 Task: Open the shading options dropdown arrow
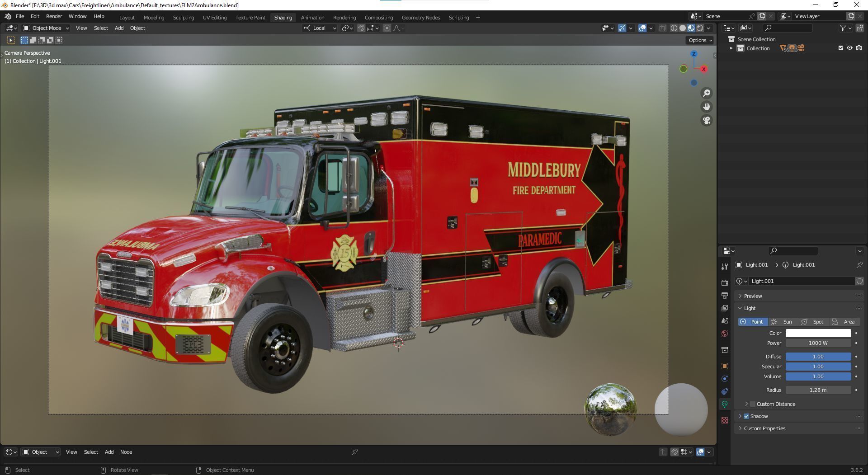708,28
